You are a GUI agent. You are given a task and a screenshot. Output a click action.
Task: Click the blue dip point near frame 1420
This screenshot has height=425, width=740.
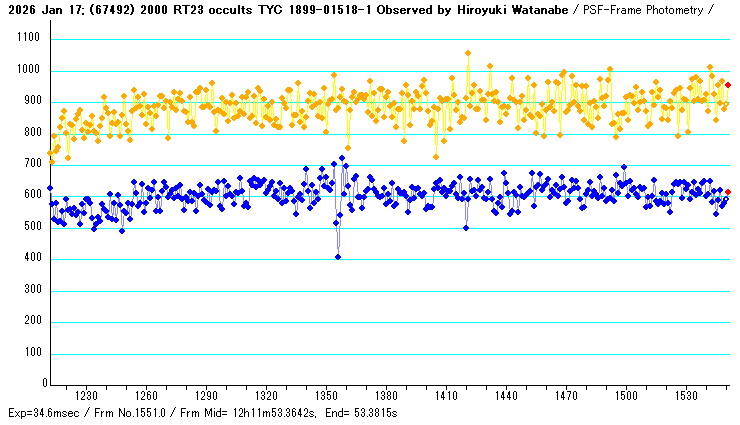click(466, 228)
